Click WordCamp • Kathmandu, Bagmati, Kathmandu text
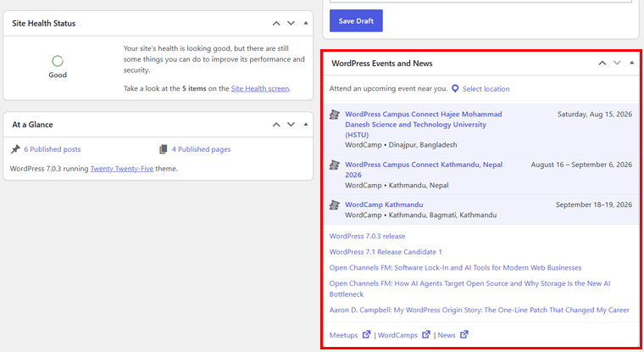 [x=420, y=215]
